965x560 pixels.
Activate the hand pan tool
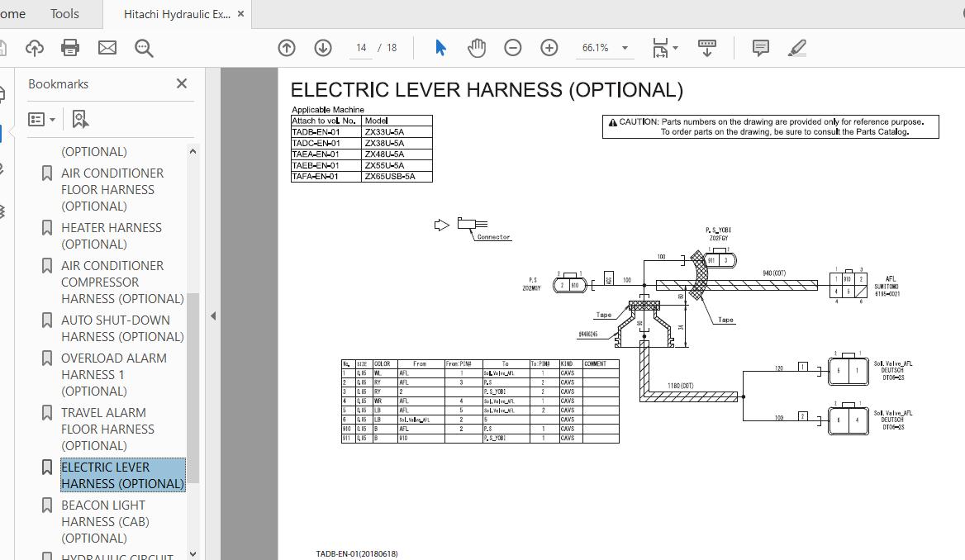click(x=477, y=47)
